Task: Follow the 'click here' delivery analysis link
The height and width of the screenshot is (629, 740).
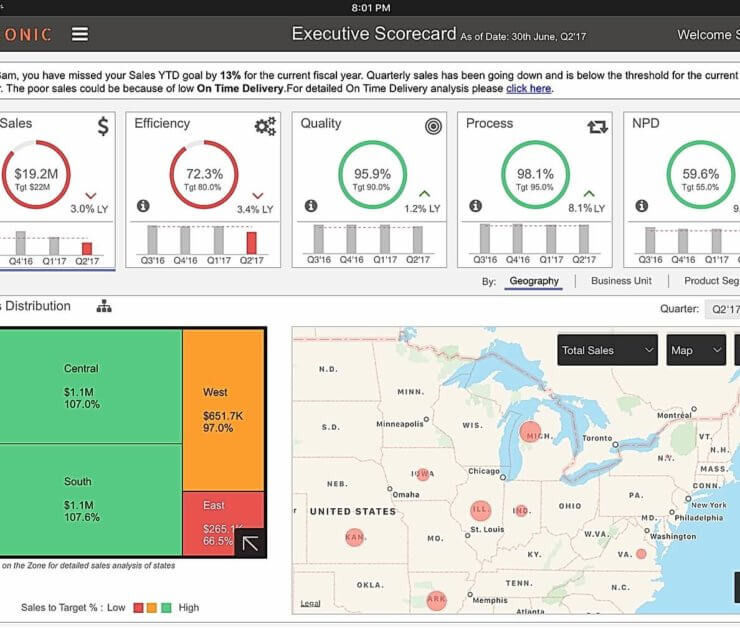Action: [529, 88]
